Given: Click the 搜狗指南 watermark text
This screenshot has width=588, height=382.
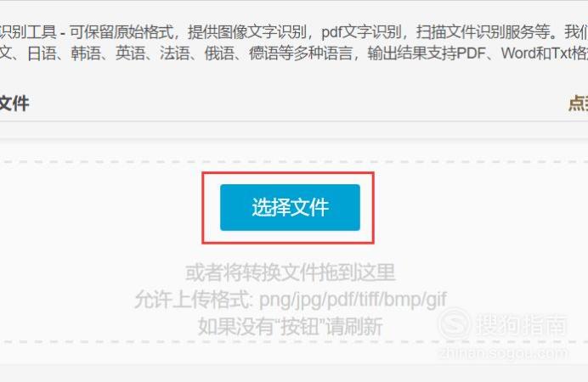Looking at the screenshot, I should (x=522, y=324).
